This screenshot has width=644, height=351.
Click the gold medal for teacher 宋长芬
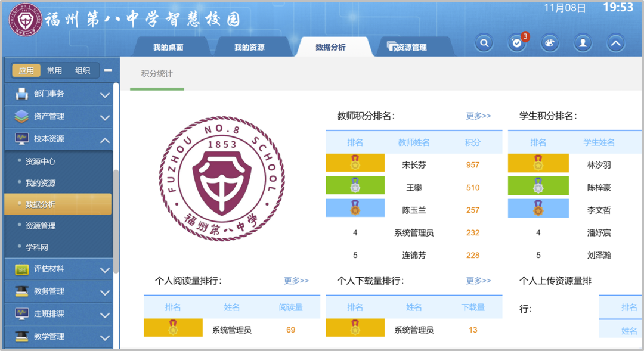[355, 163]
